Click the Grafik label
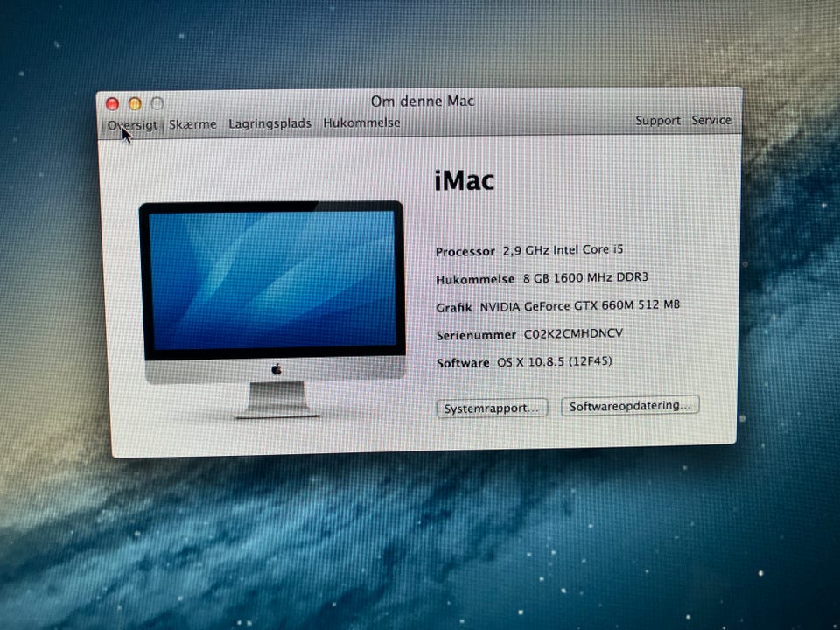The height and width of the screenshot is (630, 840). pyautogui.click(x=454, y=307)
